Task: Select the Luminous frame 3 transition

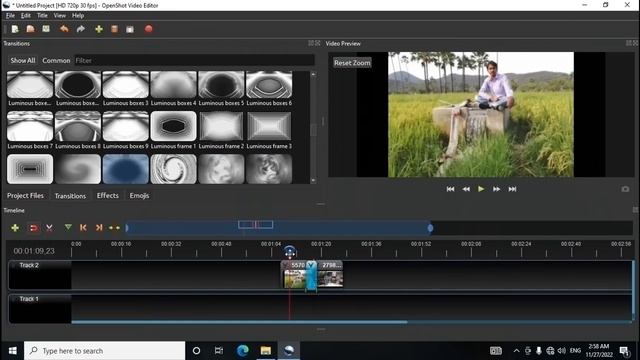Action: 269,130
